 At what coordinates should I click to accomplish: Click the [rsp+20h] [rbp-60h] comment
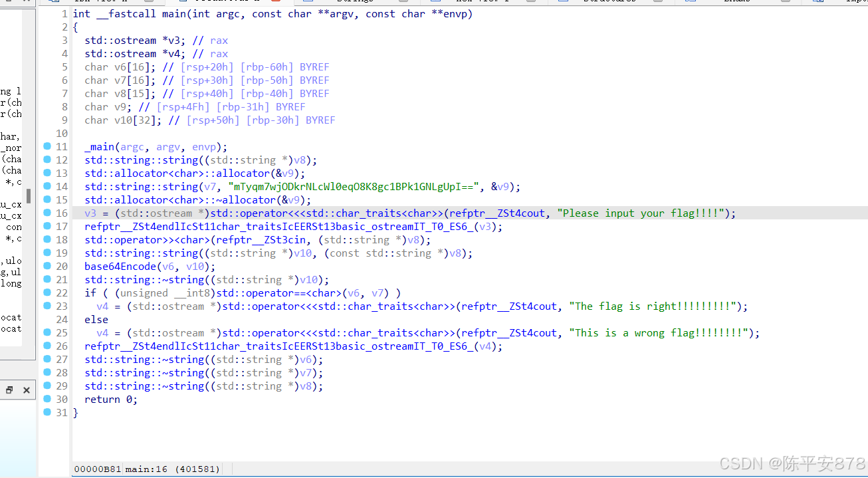(x=237, y=66)
